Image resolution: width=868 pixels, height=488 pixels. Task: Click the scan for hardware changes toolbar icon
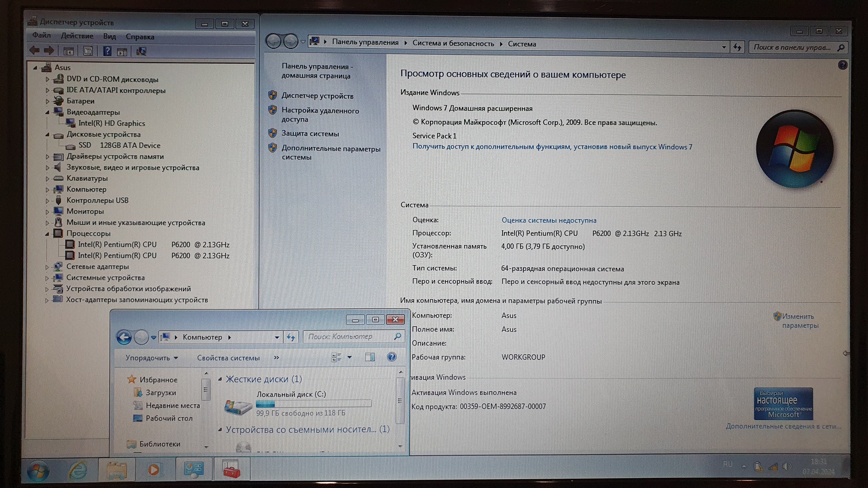(x=141, y=51)
